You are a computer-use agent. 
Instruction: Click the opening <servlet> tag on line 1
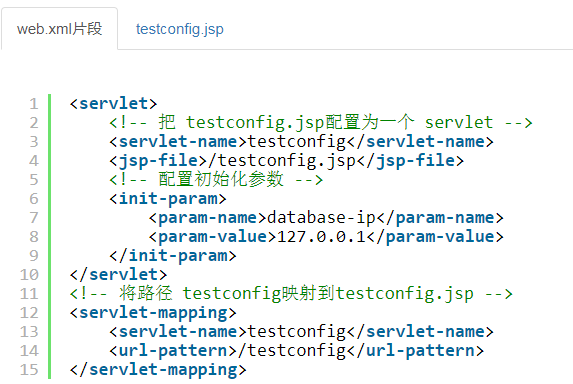[x=114, y=104]
